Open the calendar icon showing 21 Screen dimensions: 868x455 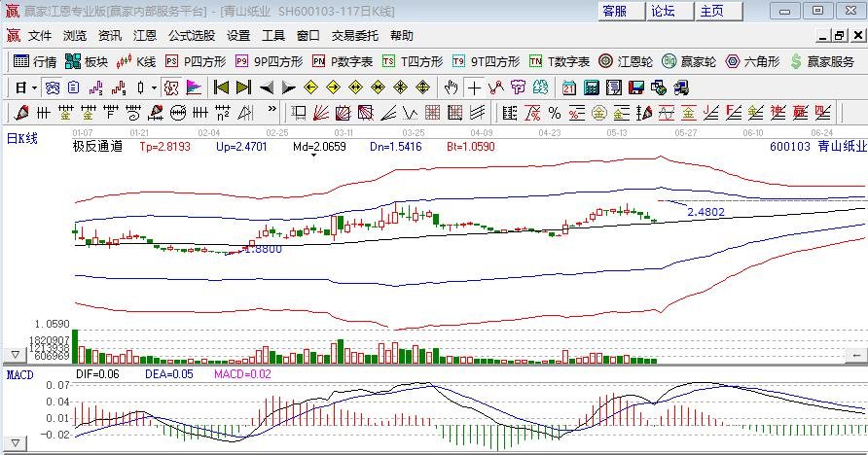pyautogui.click(x=569, y=87)
